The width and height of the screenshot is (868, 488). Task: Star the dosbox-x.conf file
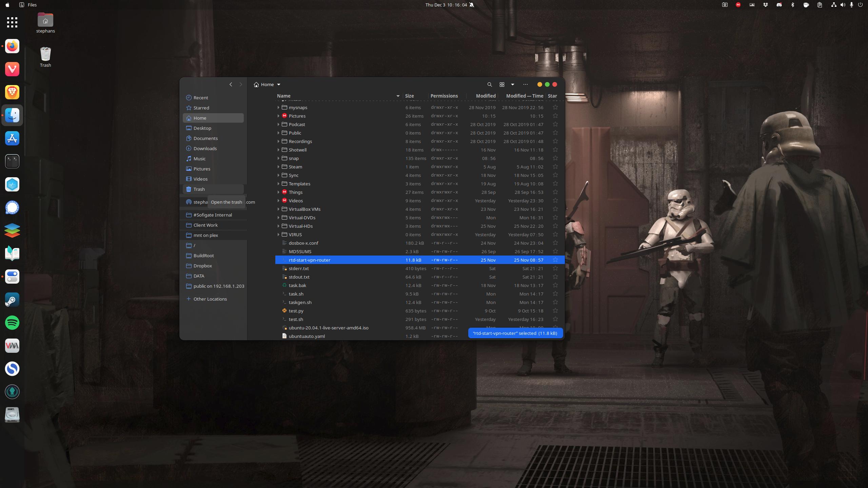coord(555,243)
